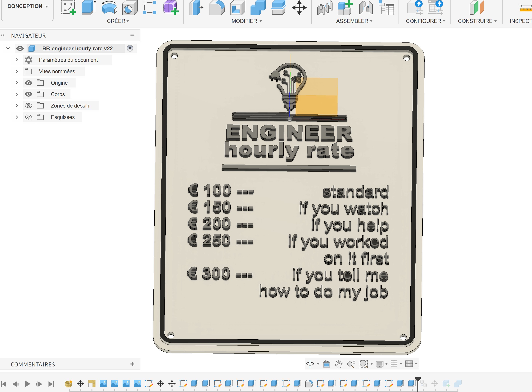Click the timeline Play button

point(27,384)
